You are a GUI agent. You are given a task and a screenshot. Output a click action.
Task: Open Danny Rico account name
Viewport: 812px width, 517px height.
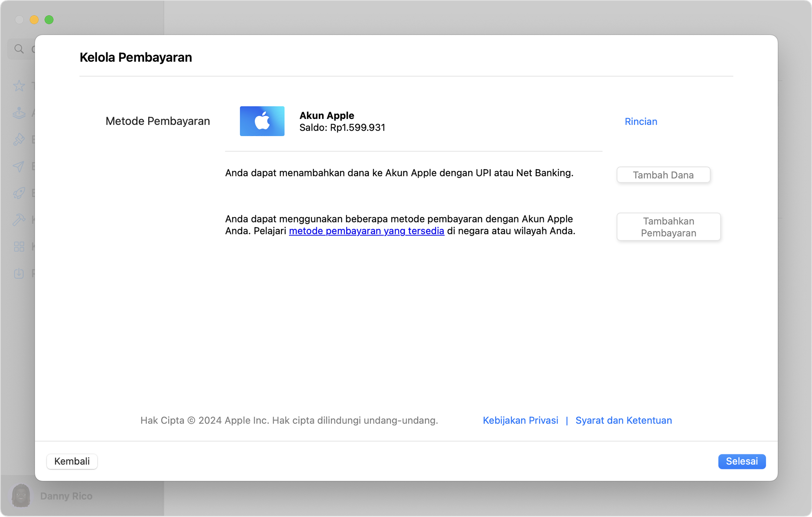[x=66, y=496]
